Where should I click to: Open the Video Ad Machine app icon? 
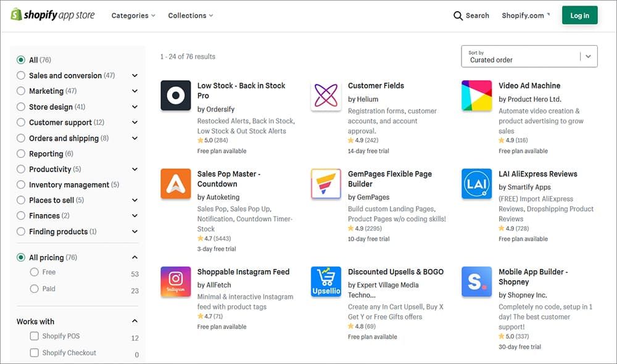click(476, 96)
